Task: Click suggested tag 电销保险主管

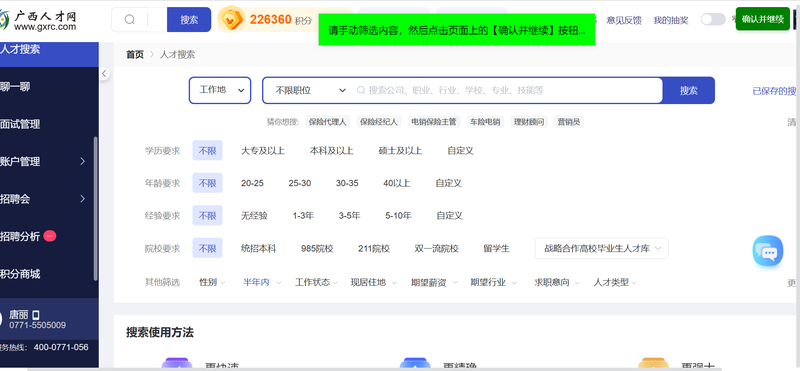Action: click(x=434, y=121)
